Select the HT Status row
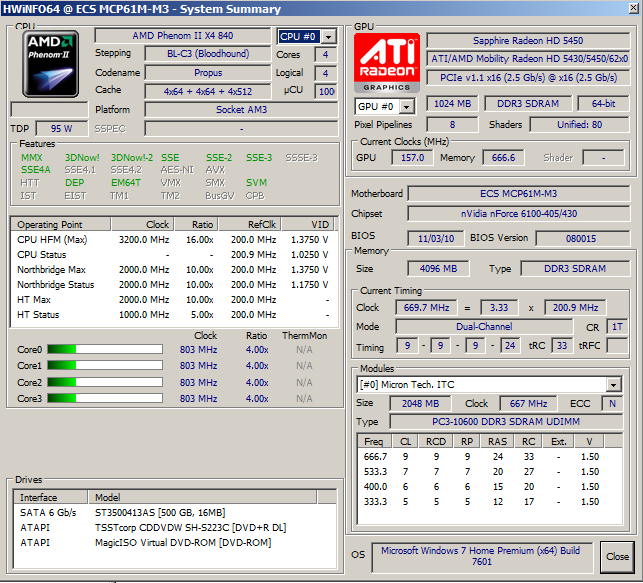 (173, 315)
